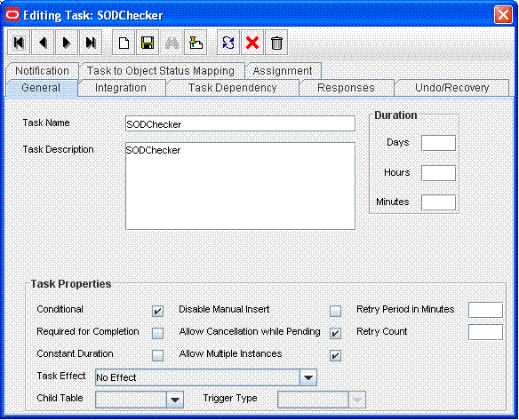Go to the Responses tab
The height and width of the screenshot is (420, 519).
pos(346,88)
